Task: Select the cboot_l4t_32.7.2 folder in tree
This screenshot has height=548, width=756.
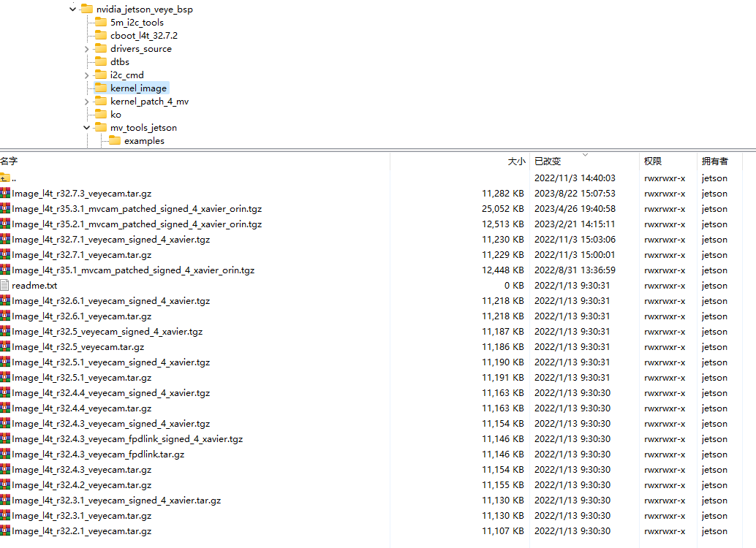Action: (x=143, y=36)
